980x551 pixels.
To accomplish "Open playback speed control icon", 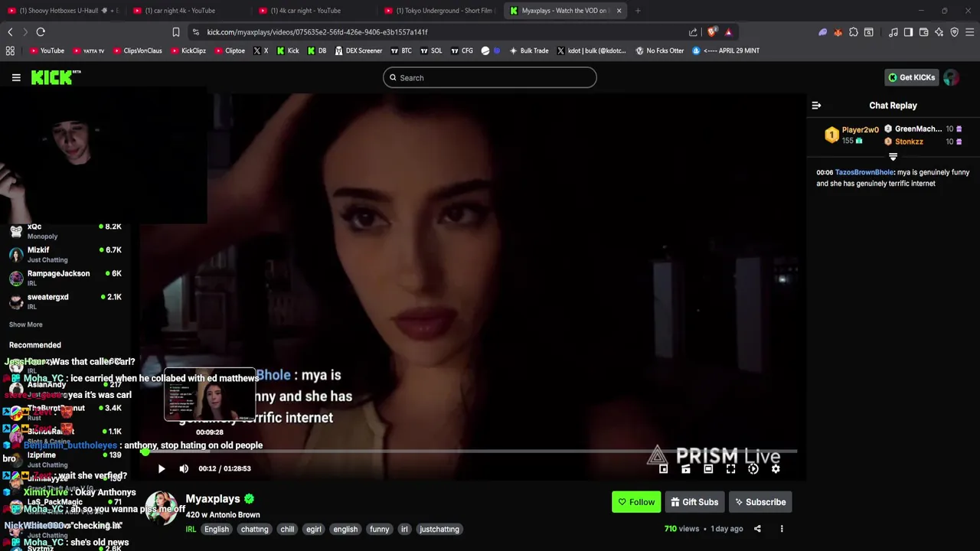I will [x=753, y=468].
